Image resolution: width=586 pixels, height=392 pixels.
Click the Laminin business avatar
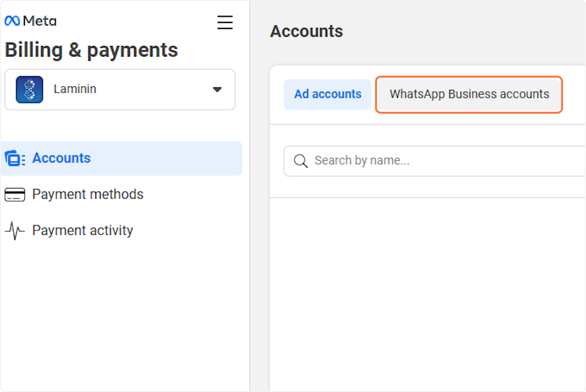click(x=29, y=89)
